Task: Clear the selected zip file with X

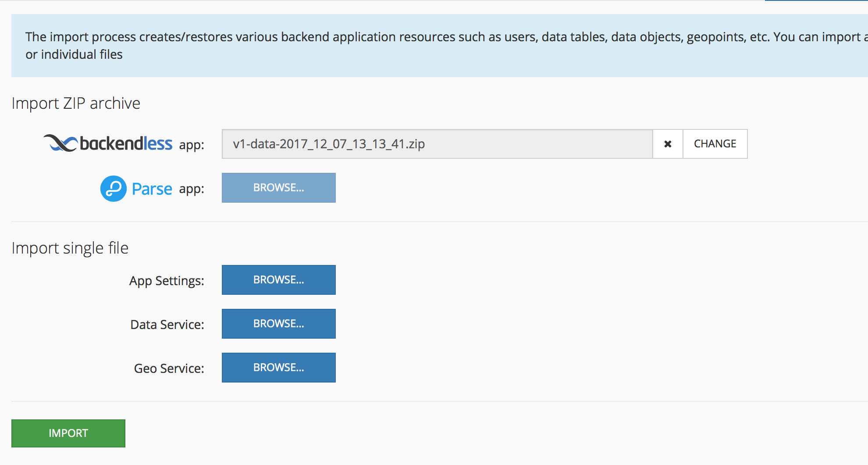Action: pyautogui.click(x=668, y=144)
